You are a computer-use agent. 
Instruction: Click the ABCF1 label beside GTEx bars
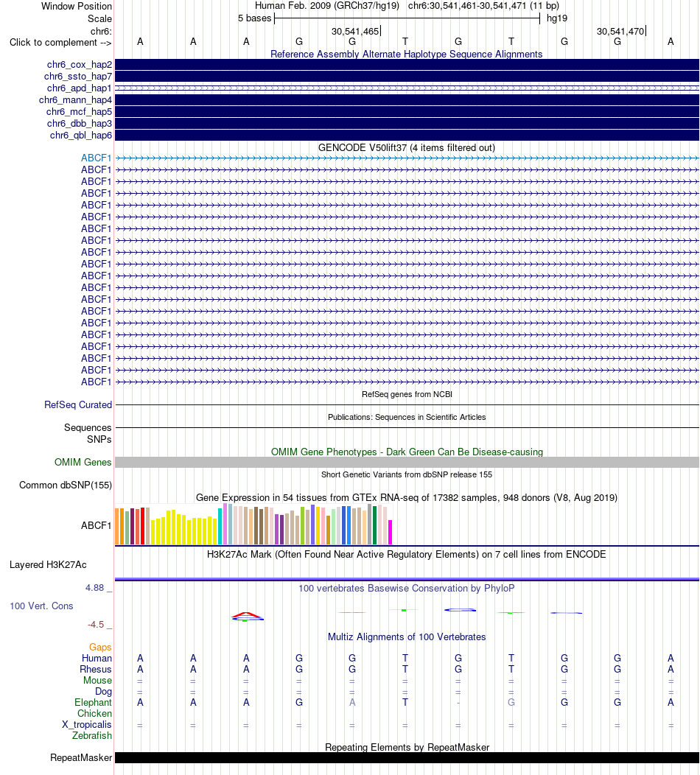point(97,525)
